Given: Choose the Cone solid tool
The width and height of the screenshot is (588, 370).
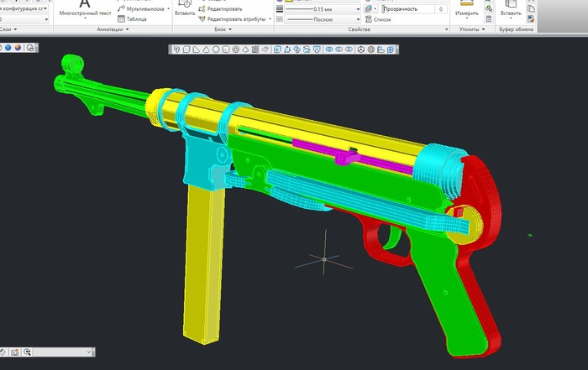Looking at the screenshot, I should (x=206, y=50).
